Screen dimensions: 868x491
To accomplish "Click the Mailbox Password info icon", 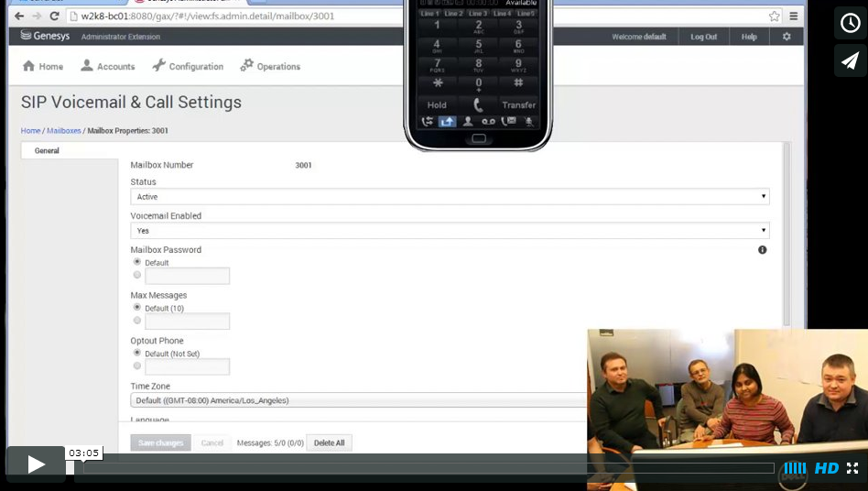I will pyautogui.click(x=762, y=250).
